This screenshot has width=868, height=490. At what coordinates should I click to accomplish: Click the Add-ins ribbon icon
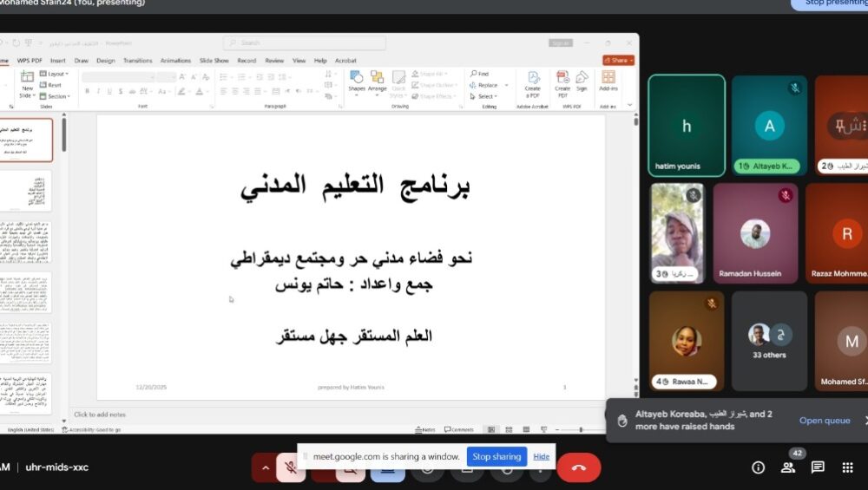tap(608, 82)
